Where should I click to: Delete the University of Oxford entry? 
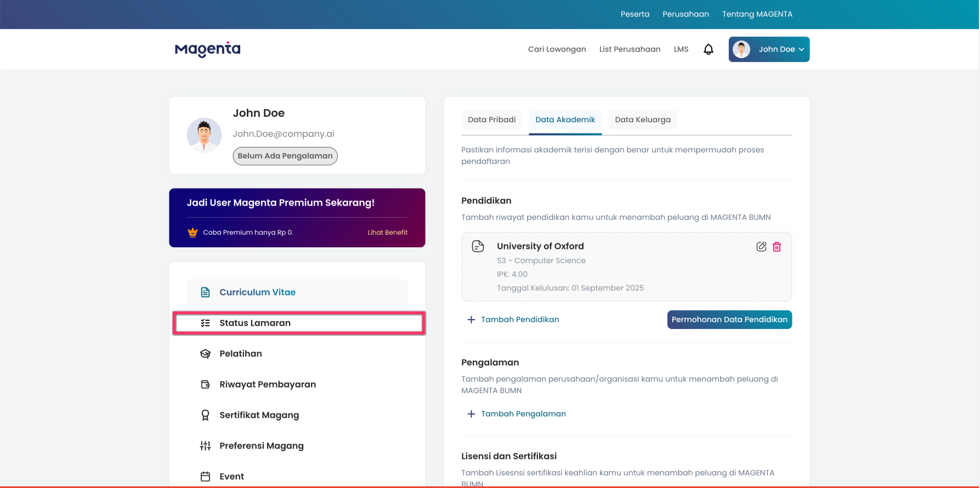pos(777,247)
